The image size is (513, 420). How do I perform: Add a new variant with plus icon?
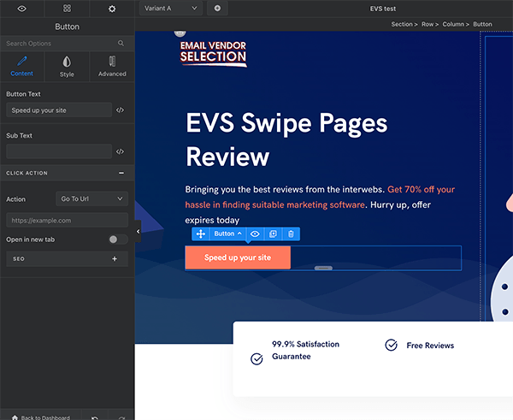pyautogui.click(x=217, y=9)
